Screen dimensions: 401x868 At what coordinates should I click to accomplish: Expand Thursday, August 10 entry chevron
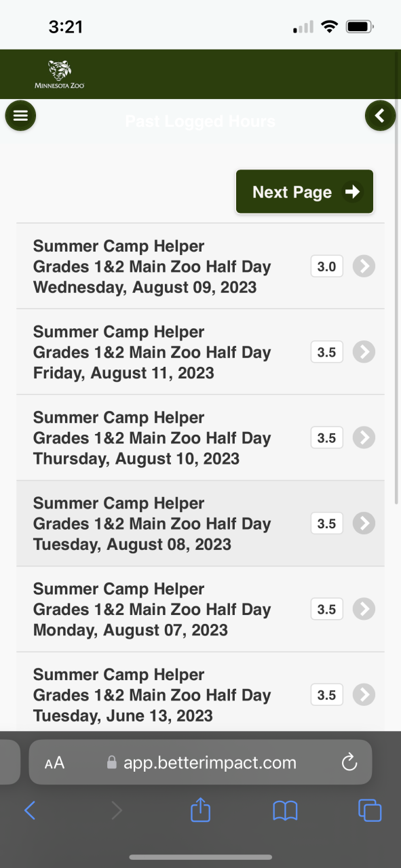click(x=364, y=438)
